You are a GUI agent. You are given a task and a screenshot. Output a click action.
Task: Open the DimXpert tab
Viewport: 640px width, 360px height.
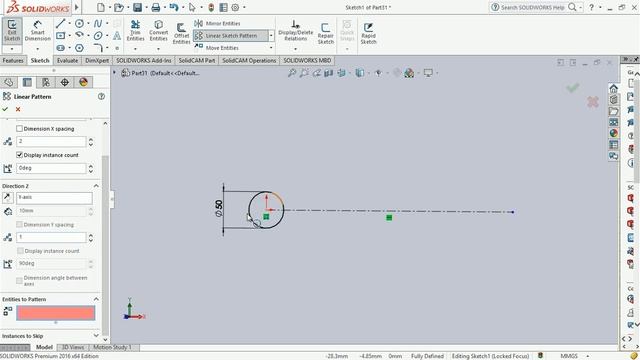(x=97, y=60)
